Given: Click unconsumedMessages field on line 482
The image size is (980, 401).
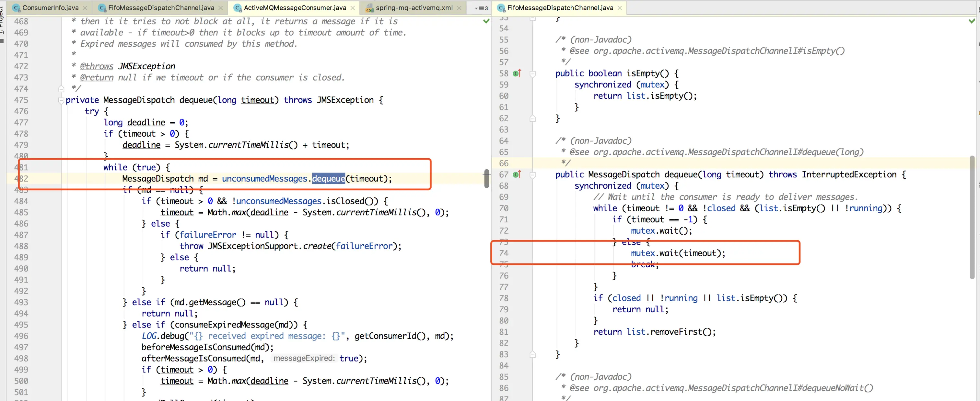Looking at the screenshot, I should coord(264,179).
